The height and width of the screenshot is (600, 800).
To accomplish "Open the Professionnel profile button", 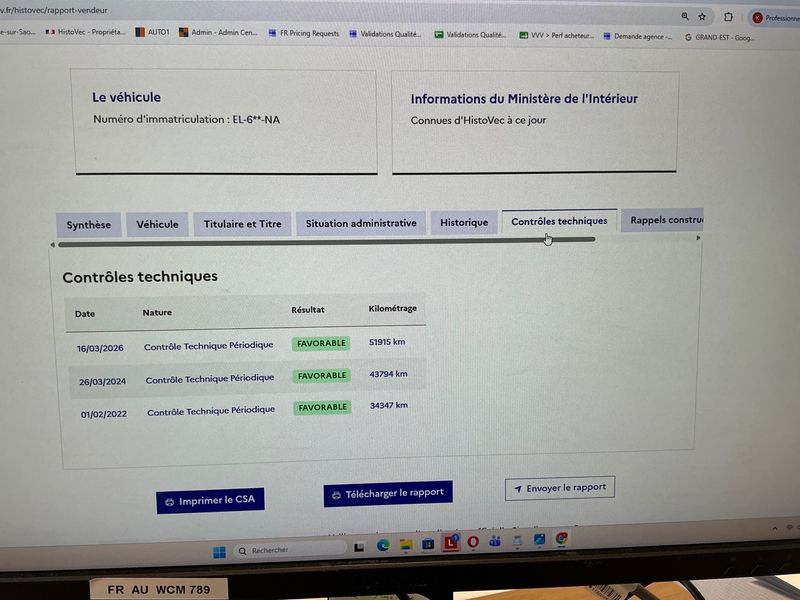I will click(774, 18).
